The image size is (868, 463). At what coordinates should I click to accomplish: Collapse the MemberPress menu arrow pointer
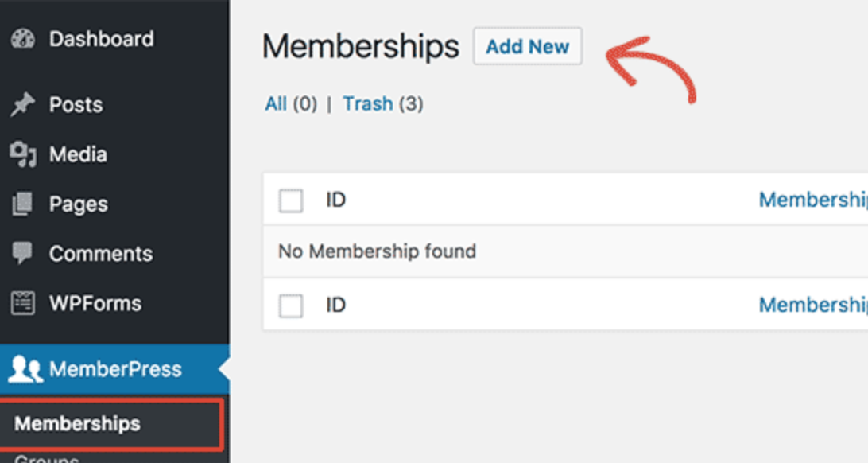point(224,369)
